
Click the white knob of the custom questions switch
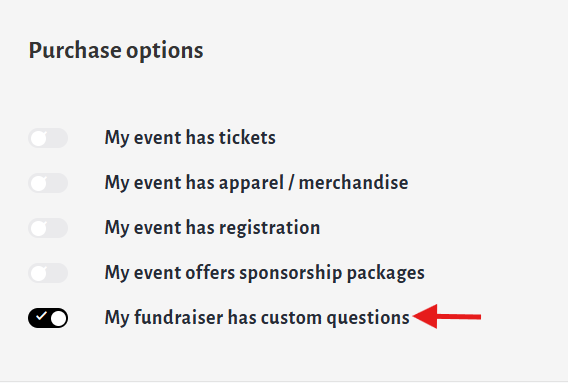58,319
